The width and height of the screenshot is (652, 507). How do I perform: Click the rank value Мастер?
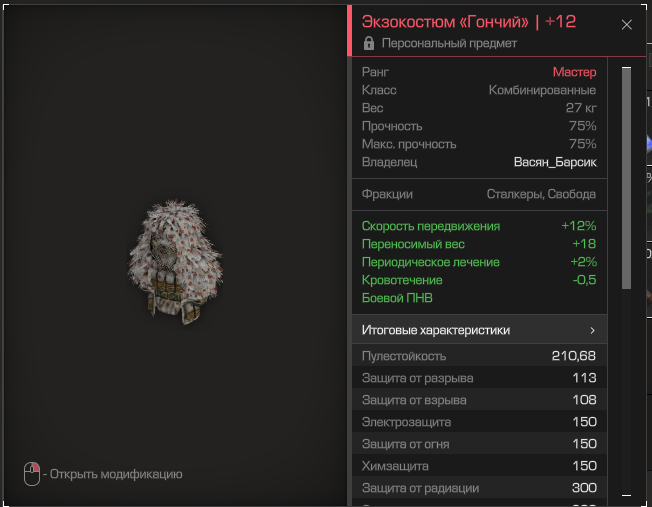(x=574, y=72)
